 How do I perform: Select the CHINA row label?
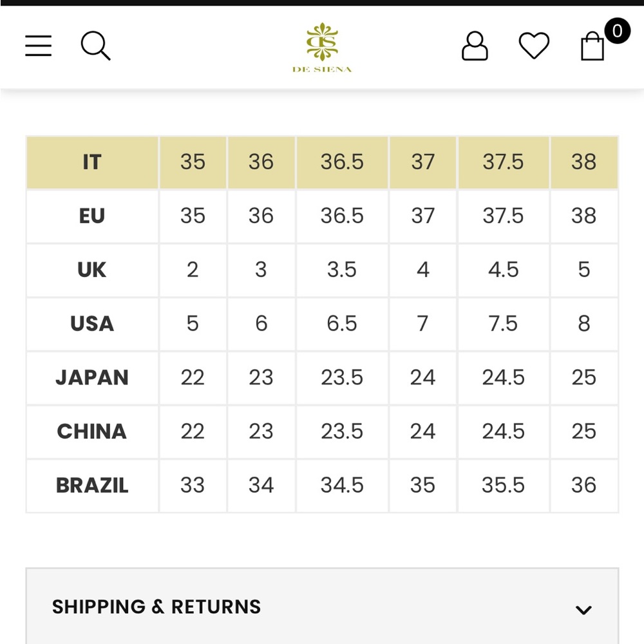pos(92,431)
